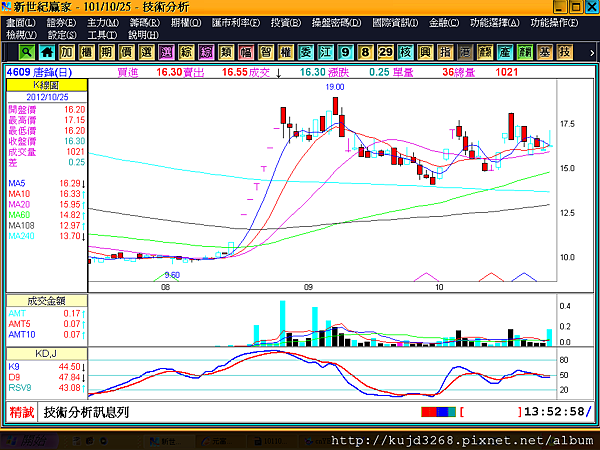Select the MA60 14.82 row
The height and width of the screenshot is (450, 600).
(x=47, y=215)
